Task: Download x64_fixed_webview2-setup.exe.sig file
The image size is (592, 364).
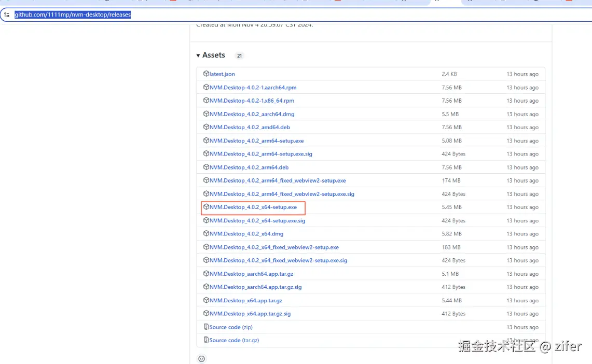Action: [278, 260]
